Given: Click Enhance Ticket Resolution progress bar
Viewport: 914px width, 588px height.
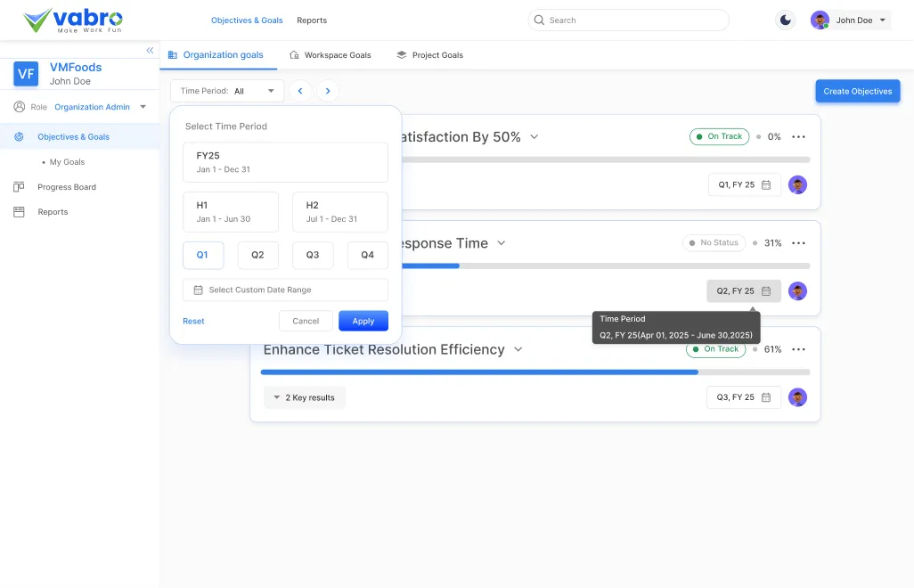Looking at the screenshot, I should 535,372.
